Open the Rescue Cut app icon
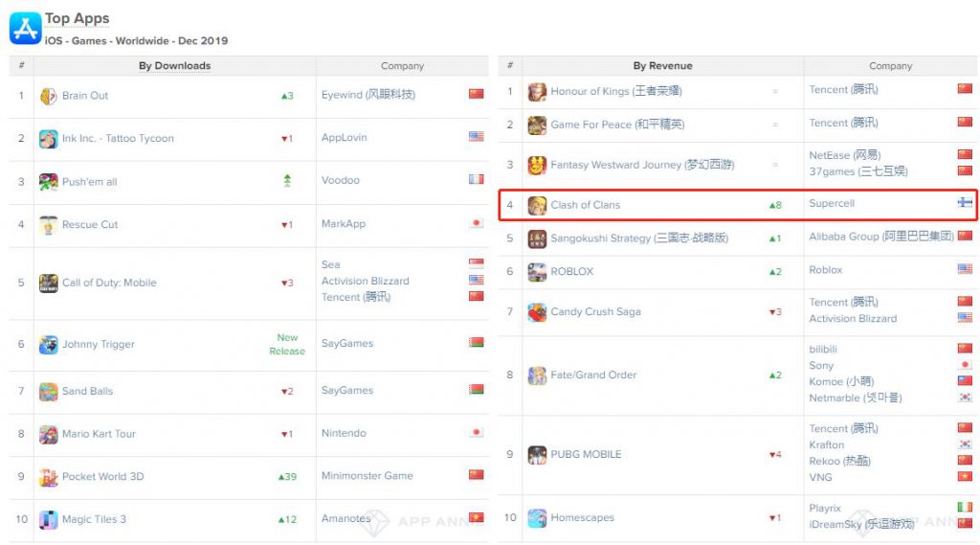The width and height of the screenshot is (980, 545). click(48, 224)
